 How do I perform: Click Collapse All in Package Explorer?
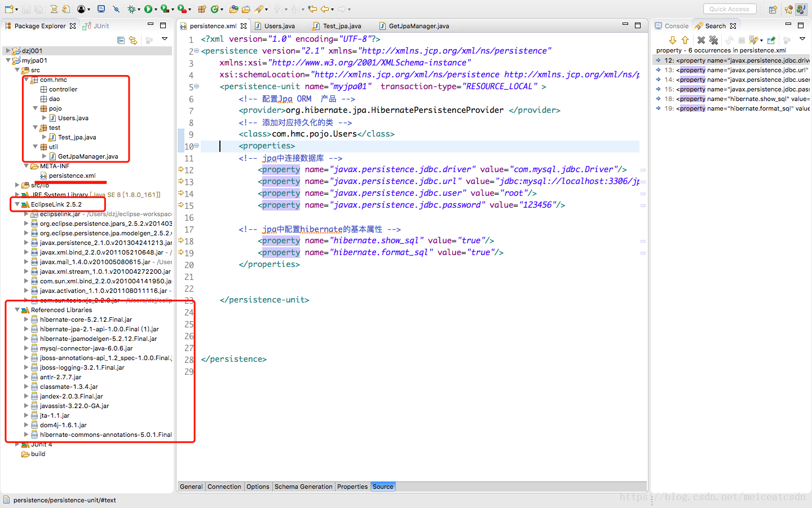[121, 40]
